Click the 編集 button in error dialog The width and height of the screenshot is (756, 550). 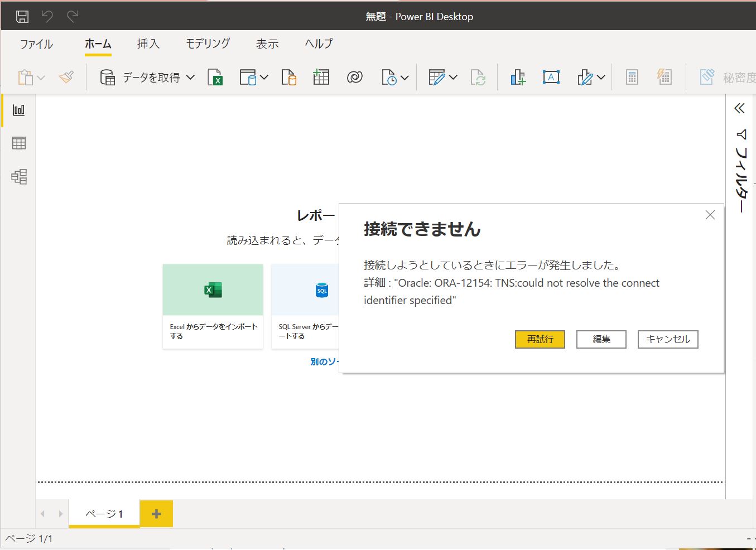click(601, 339)
